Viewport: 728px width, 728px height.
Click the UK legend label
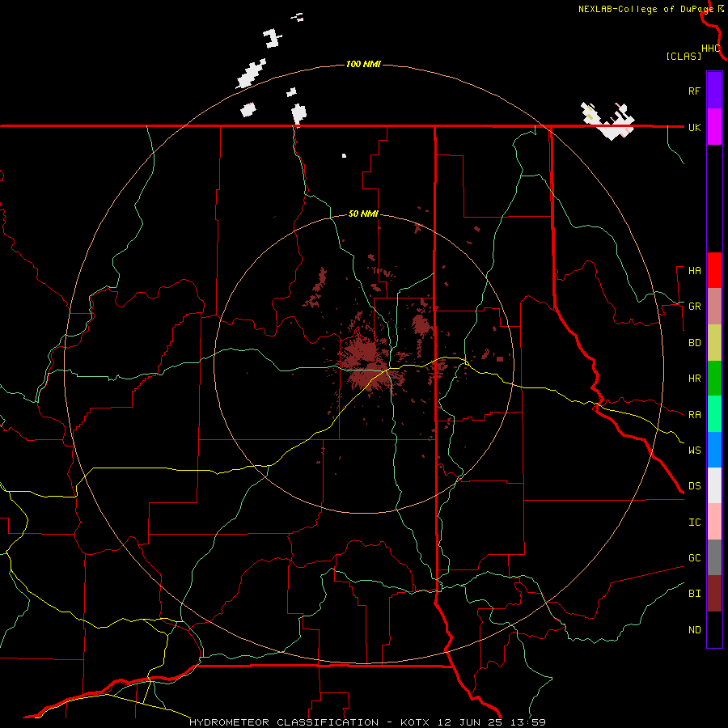tap(694, 127)
